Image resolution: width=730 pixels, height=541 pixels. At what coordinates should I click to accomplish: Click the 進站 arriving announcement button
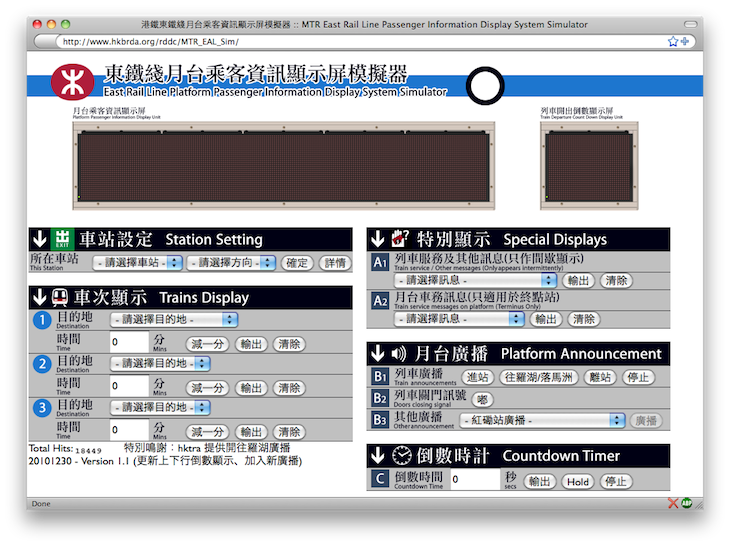[x=478, y=377]
